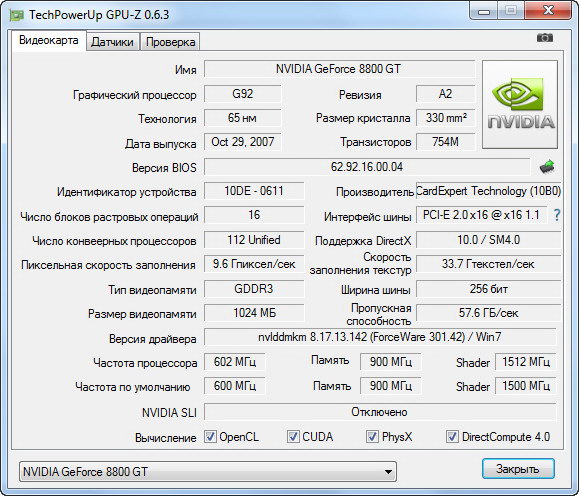Click the Версия BIOS label
This screenshot has height=496, width=579.
point(164,168)
